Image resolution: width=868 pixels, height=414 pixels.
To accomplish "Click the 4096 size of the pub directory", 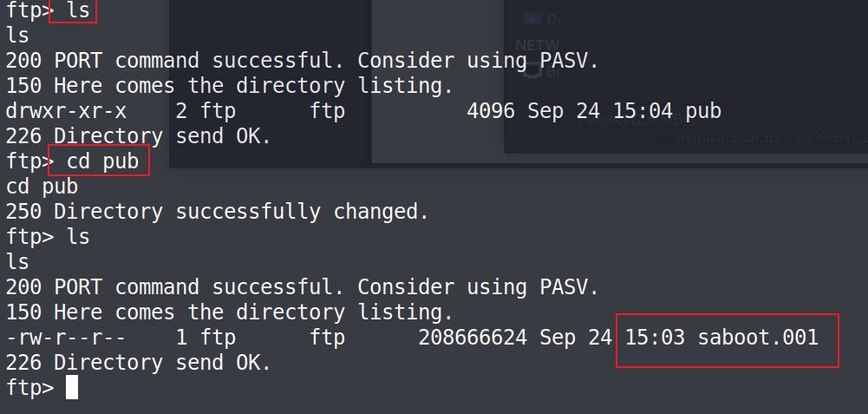I will click(x=491, y=111).
